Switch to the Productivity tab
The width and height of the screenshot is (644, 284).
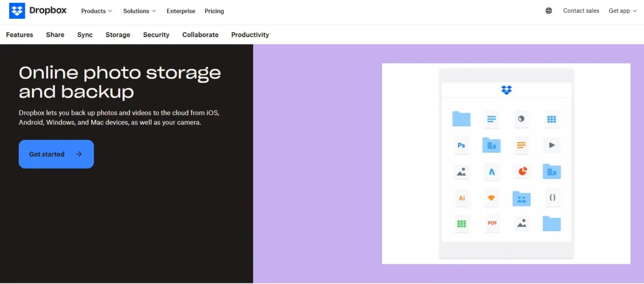(x=250, y=34)
